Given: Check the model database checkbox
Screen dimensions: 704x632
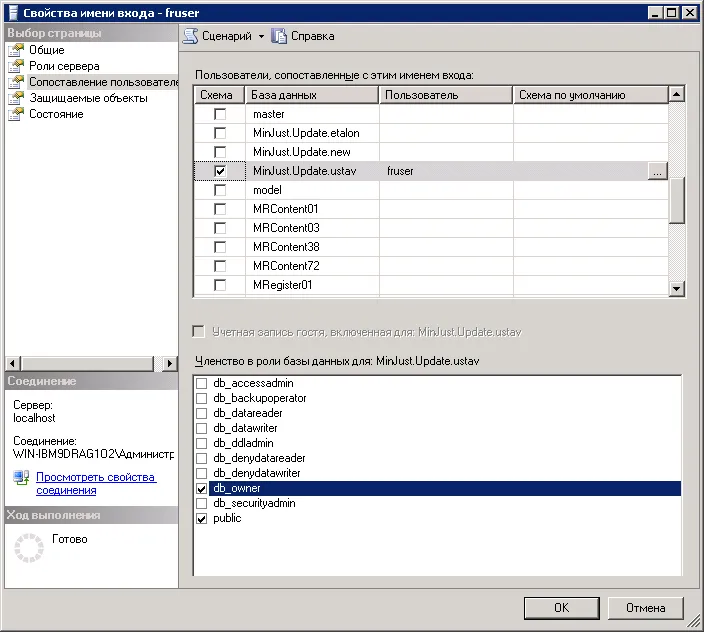Looking at the screenshot, I should [x=220, y=190].
